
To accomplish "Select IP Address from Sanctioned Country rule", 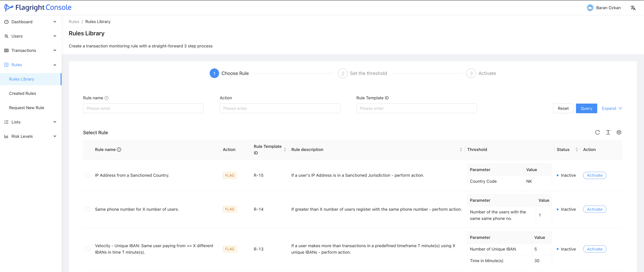I will [x=88, y=175].
